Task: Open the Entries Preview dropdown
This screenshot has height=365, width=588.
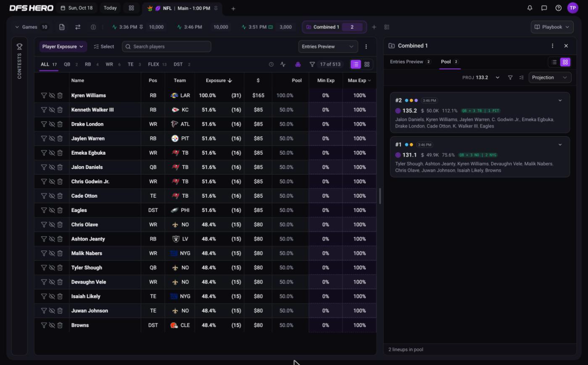Action: 328,47
